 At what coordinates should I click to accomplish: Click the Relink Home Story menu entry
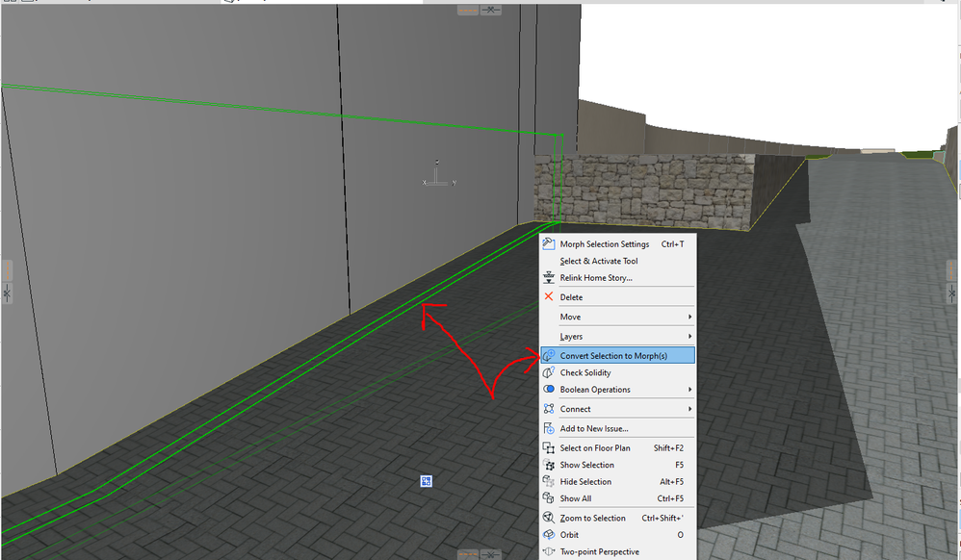click(x=618, y=277)
